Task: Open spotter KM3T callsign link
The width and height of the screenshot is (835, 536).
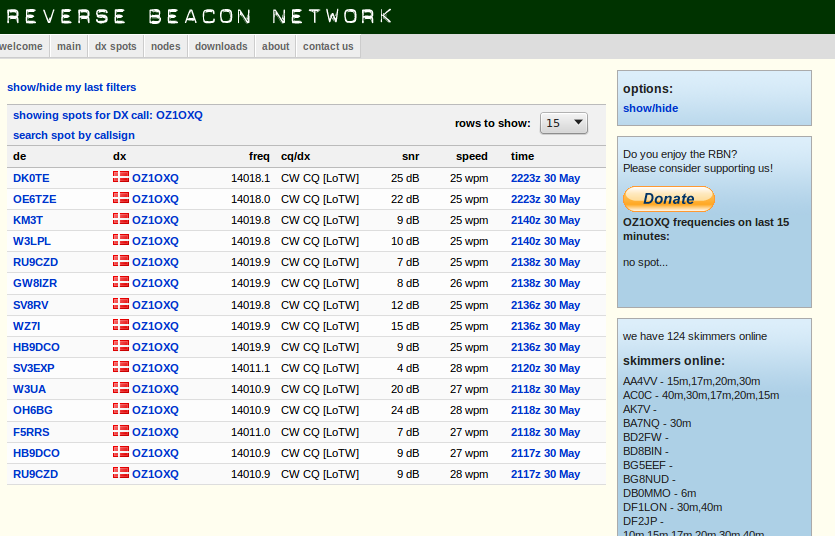Action: (x=28, y=220)
